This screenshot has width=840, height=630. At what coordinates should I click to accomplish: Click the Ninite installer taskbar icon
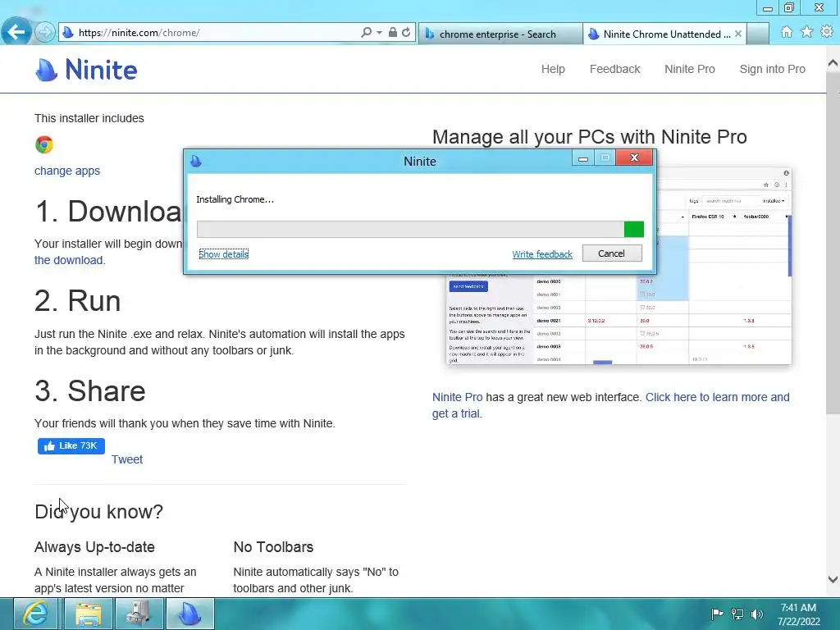point(189,614)
